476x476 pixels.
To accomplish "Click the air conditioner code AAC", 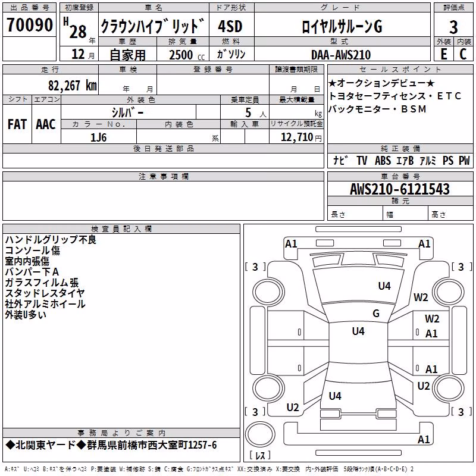I will click(x=46, y=124).
